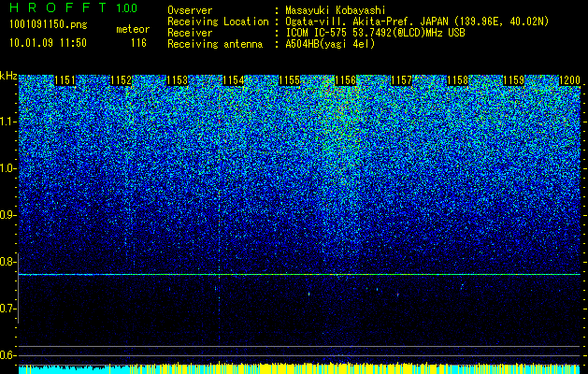Click the 1153 time marker
Screen dimensions: 588x374
pos(177,80)
